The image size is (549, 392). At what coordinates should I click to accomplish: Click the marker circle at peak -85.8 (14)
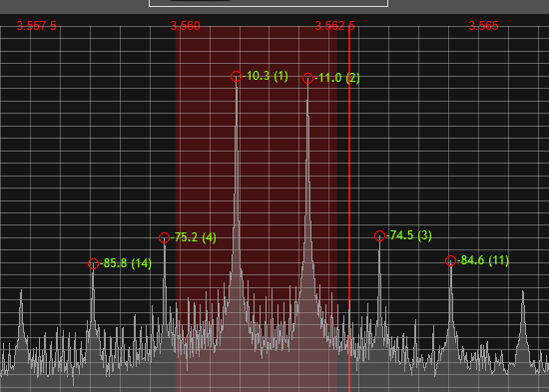click(93, 263)
